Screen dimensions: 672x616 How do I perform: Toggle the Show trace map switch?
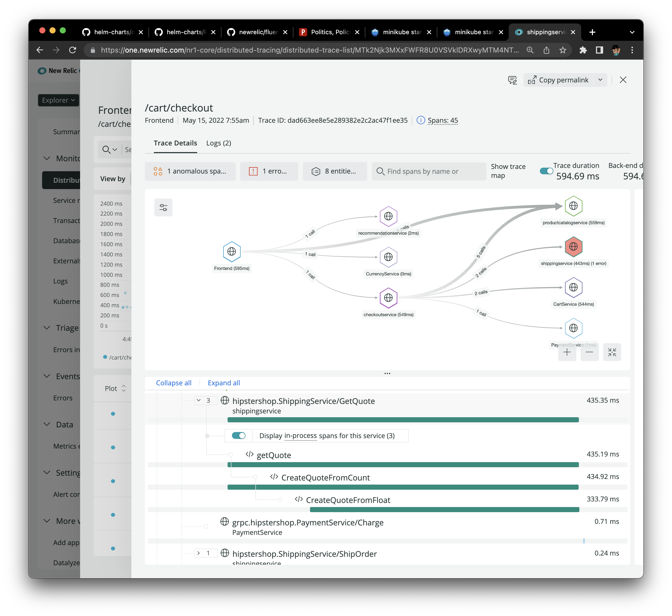pyautogui.click(x=546, y=171)
